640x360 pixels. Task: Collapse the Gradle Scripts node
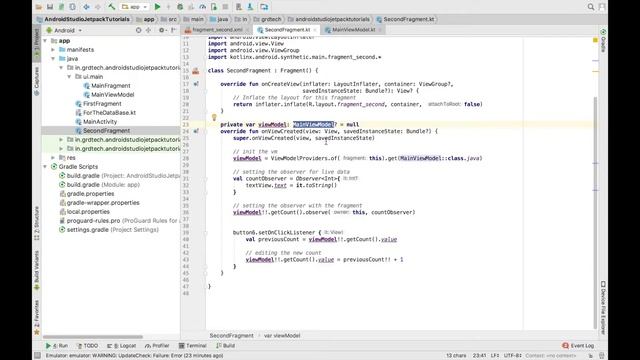pos(45,167)
